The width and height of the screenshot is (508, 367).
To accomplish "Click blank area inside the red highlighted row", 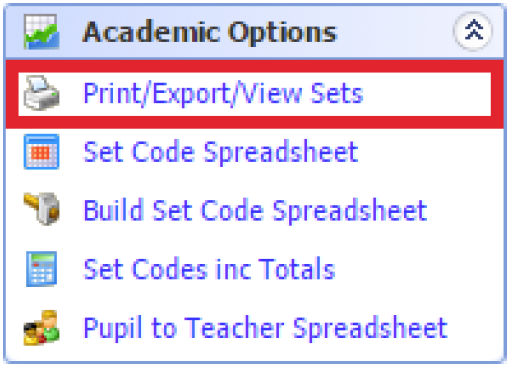I will [427, 94].
